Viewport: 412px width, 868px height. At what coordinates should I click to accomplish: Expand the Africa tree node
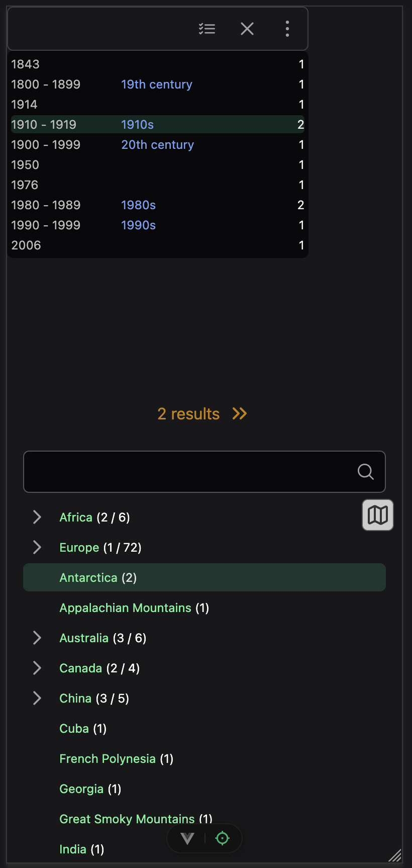(x=37, y=517)
